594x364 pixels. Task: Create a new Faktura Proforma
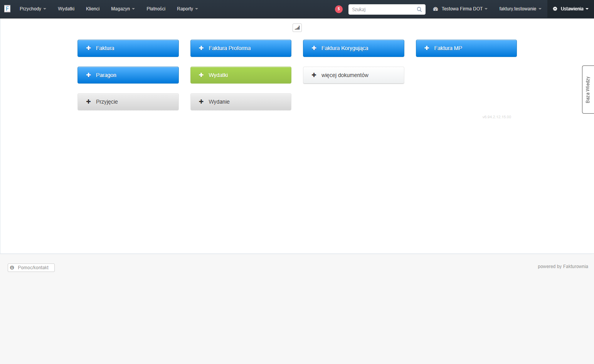241,48
